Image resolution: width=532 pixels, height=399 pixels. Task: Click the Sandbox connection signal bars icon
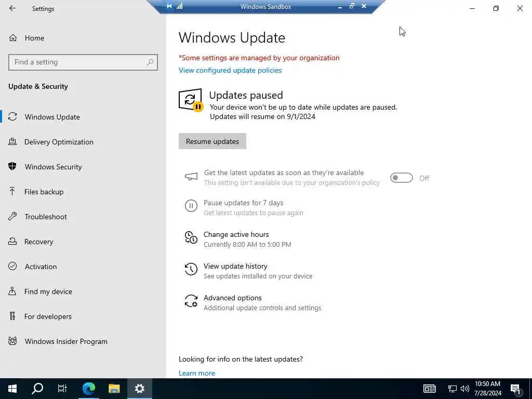pyautogui.click(x=179, y=6)
